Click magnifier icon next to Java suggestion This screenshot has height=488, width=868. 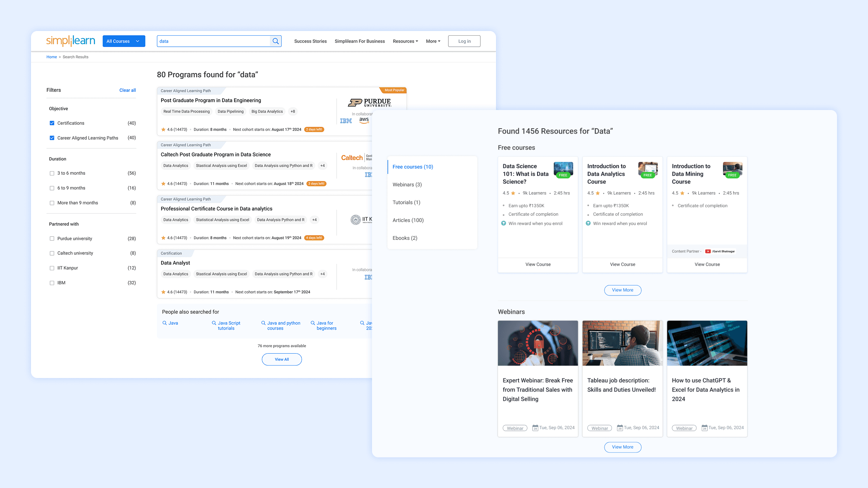[x=164, y=323]
